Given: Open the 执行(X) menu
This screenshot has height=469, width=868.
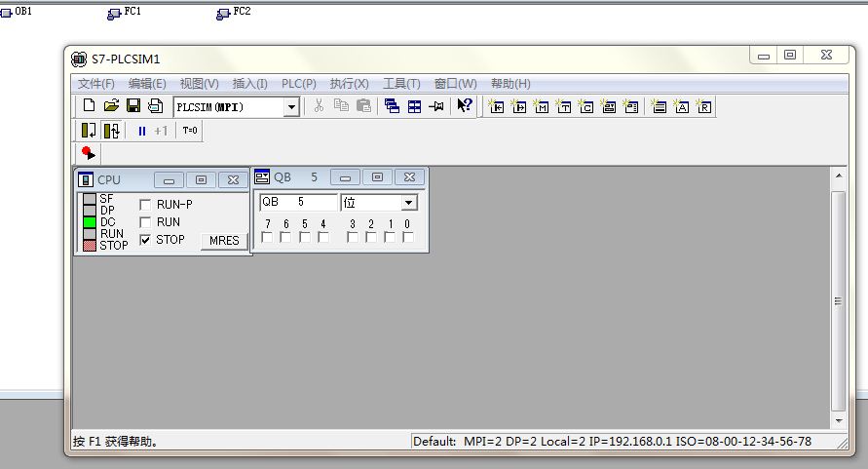Looking at the screenshot, I should (x=349, y=84).
